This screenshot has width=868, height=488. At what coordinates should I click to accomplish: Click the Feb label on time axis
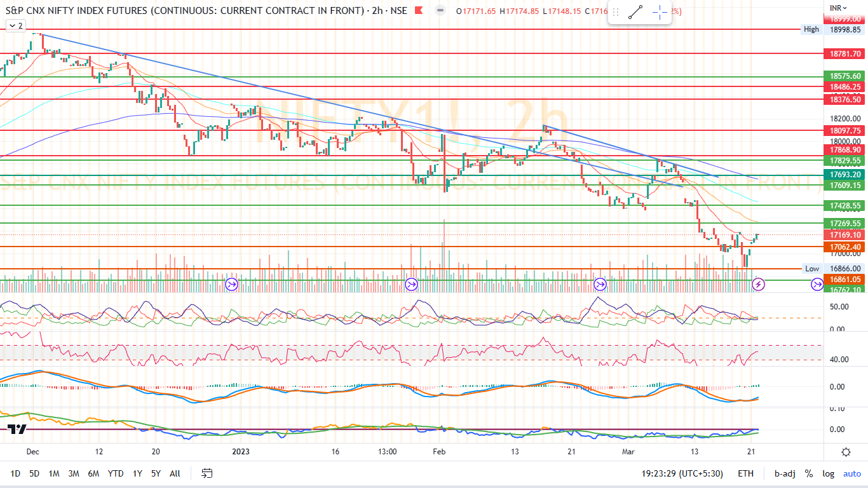click(x=439, y=452)
